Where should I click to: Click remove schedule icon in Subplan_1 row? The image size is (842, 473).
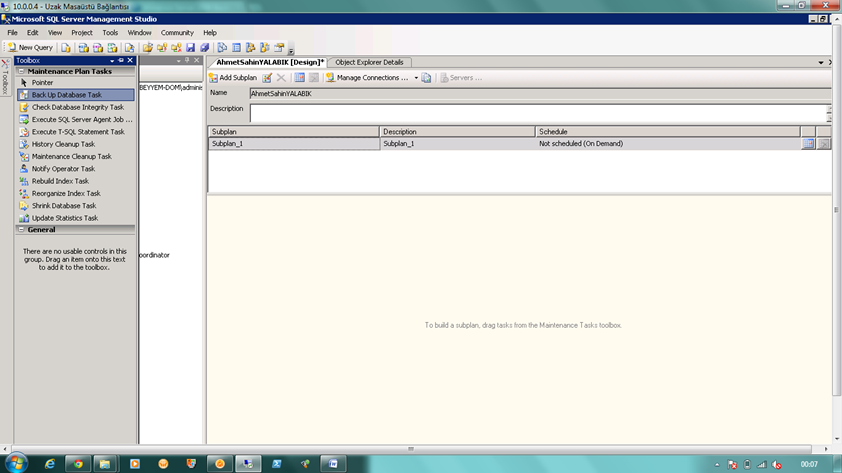click(x=824, y=144)
